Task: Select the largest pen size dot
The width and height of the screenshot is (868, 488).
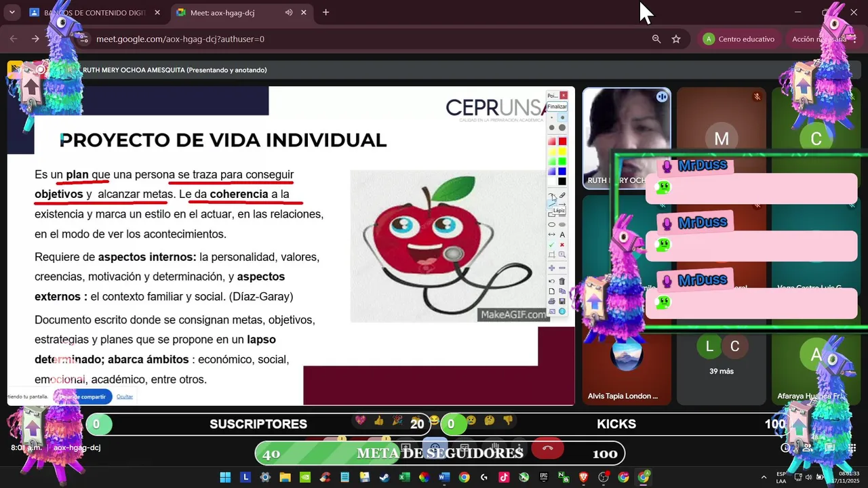Action: pyautogui.click(x=562, y=127)
